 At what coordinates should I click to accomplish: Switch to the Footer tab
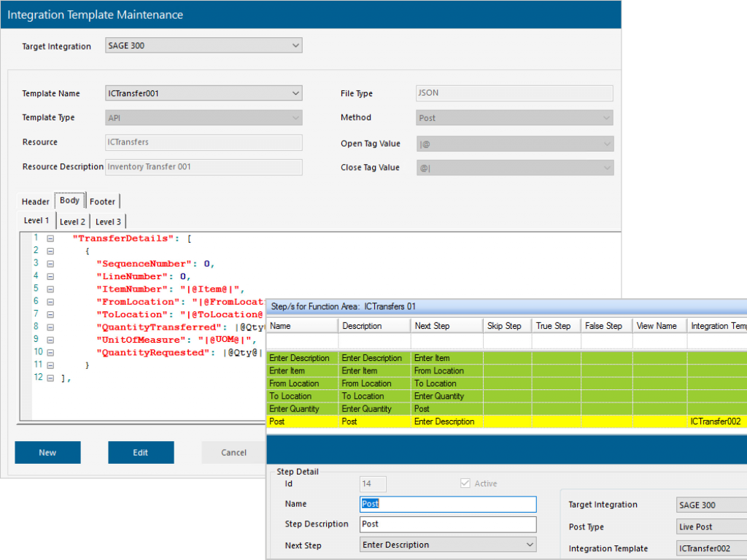click(x=102, y=201)
